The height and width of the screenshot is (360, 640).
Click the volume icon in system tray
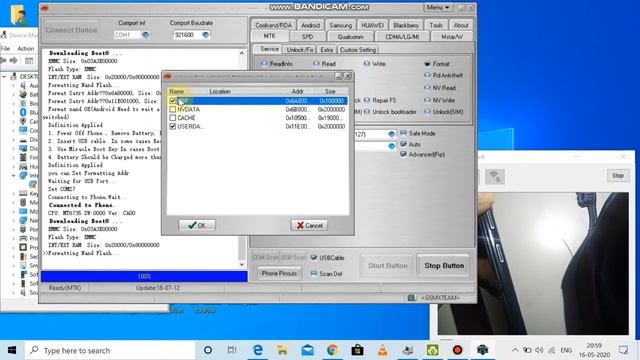(539, 350)
